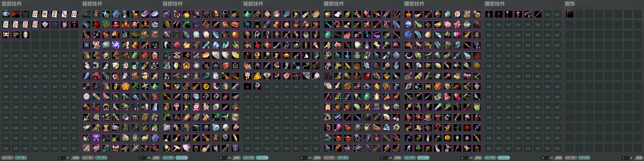
Task: Focus the page number field of 面部挂件
Action: coord(61,158)
